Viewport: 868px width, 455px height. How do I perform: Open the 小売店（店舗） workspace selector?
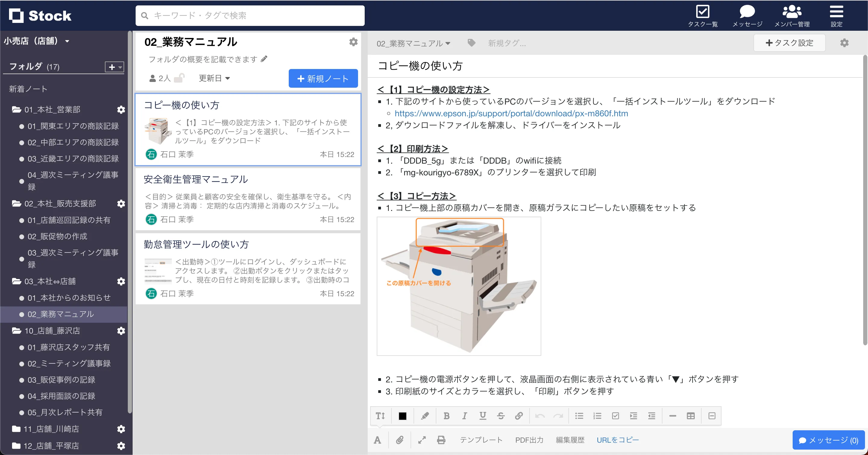[37, 41]
